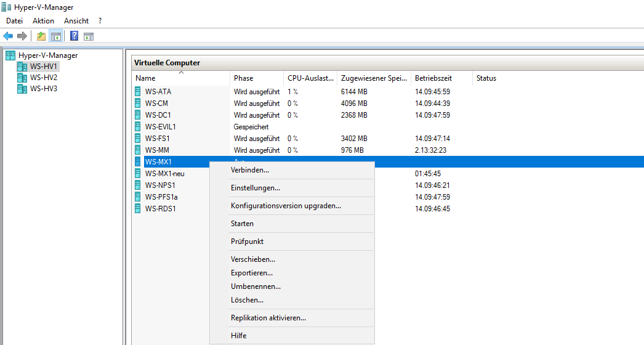Click the 2.13:32:23 uptime value
644x345 pixels.
pyautogui.click(x=430, y=150)
